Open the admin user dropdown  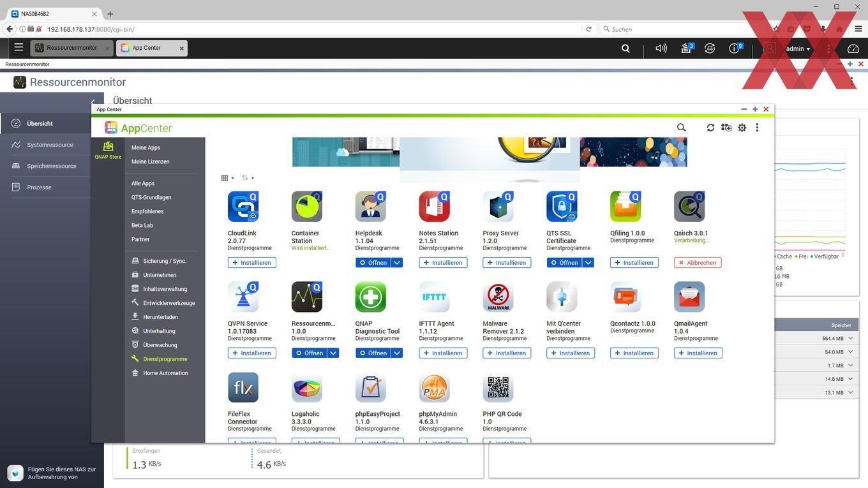[x=798, y=48]
